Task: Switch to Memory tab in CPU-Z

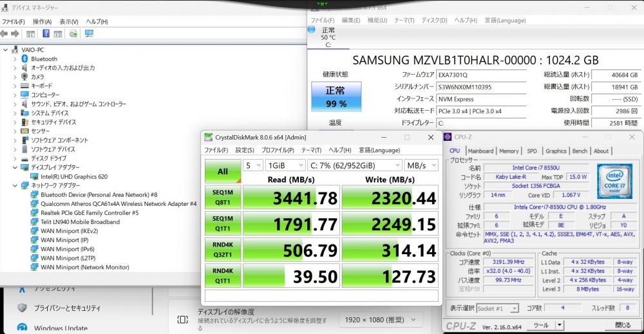Action: point(509,151)
